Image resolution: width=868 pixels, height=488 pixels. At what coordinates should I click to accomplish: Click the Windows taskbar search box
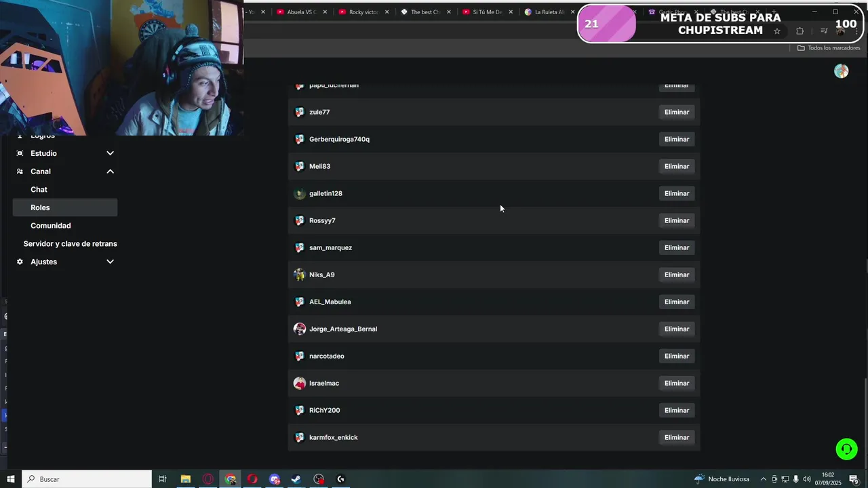click(x=87, y=479)
